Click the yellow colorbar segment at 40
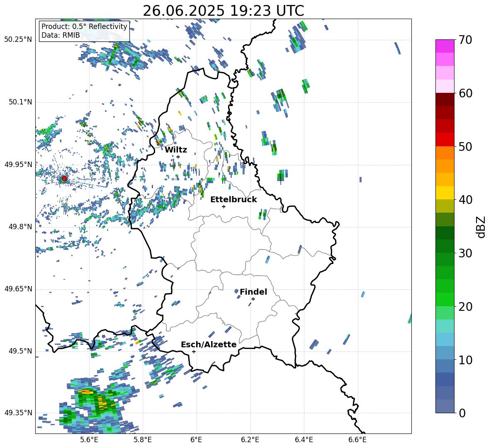Image resolution: width=491 pixels, height=448 pixels. (x=445, y=193)
